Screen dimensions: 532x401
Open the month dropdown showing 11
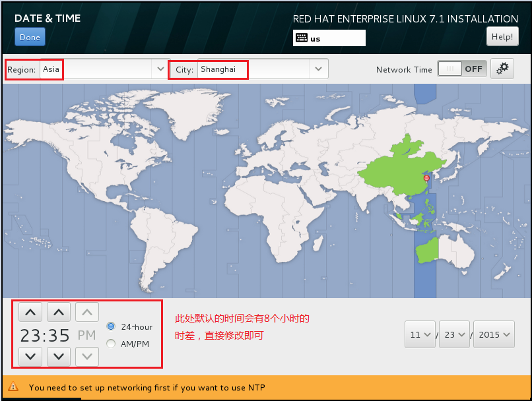[x=420, y=334]
